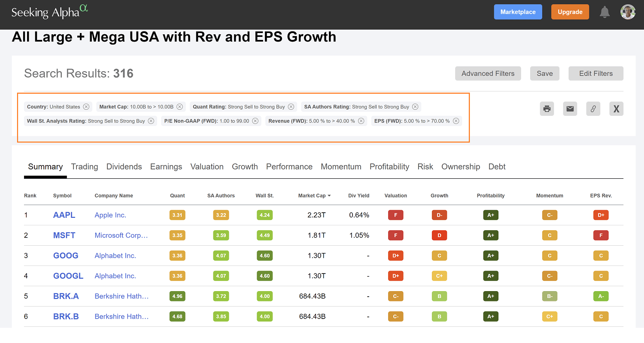This screenshot has height=343, width=644.
Task: Sort by the Wall St. column header
Action: pos(265,196)
